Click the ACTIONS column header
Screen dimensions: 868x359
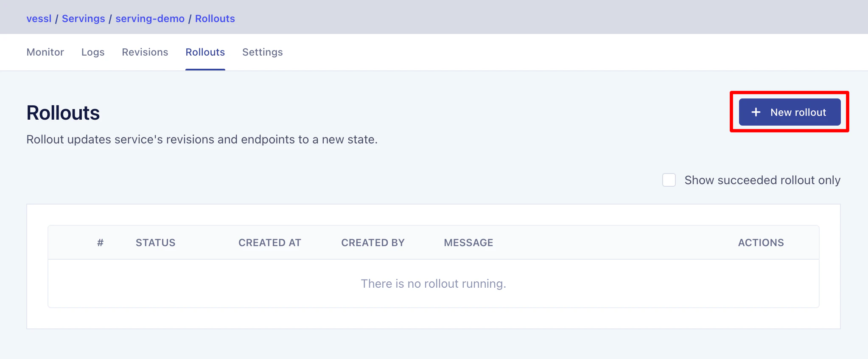[761, 243]
